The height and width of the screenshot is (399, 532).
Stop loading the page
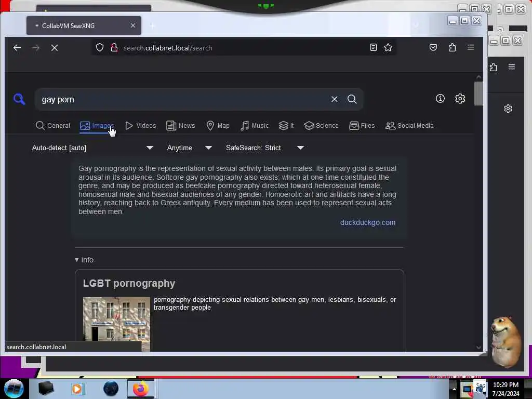point(54,48)
